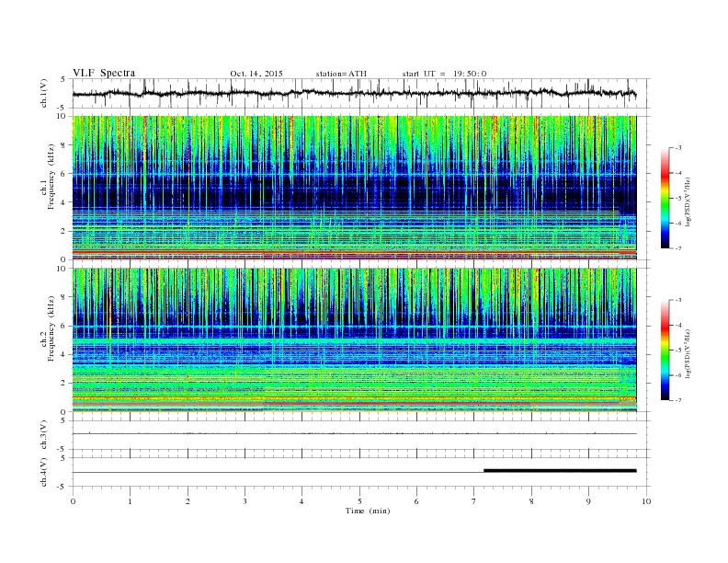Click the "ch.4(V)" axis label
Screen dimensions: 728x563
44,472
